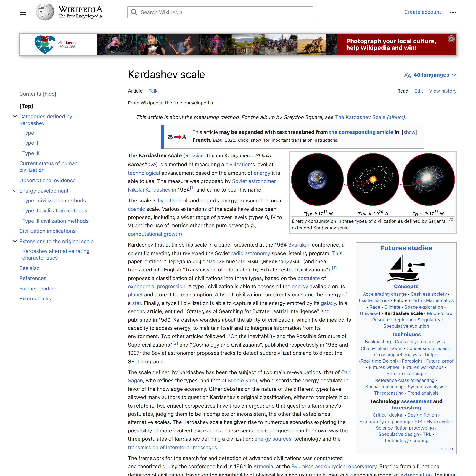The width and height of the screenshot is (476, 476).
Task: Go to Type II civilization methods
Action: tap(55, 211)
